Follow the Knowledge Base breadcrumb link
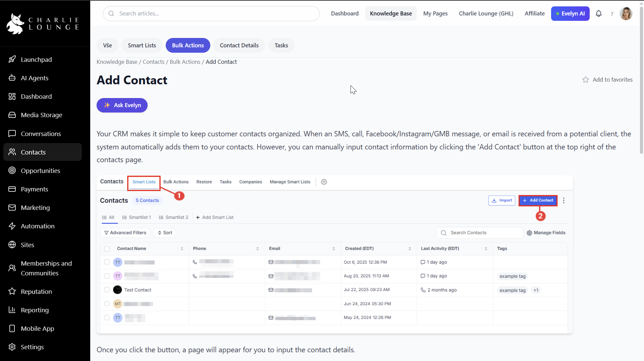644x361 pixels. click(x=117, y=62)
